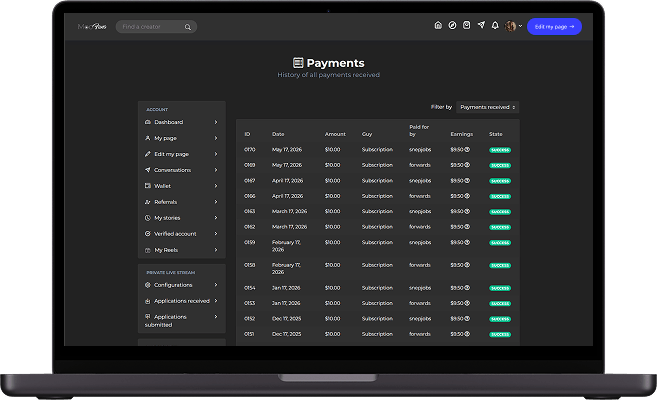Click the chevron next to Referrals

click(216, 202)
